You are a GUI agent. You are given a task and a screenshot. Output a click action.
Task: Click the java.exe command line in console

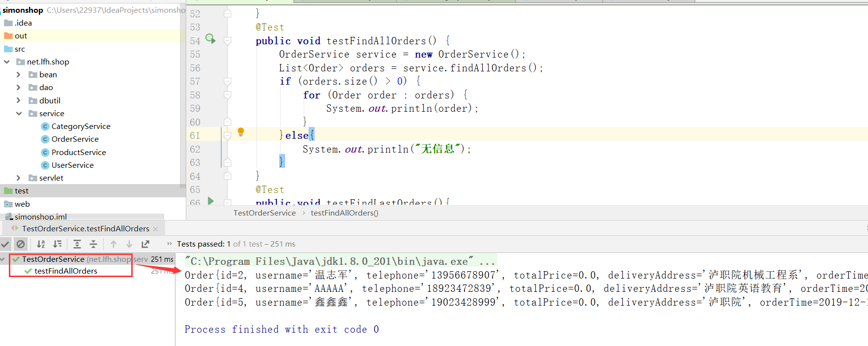click(340, 261)
